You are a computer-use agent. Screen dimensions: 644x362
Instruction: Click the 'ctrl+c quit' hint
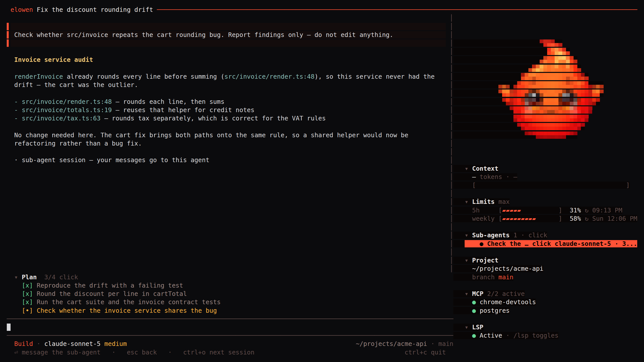tap(425, 352)
